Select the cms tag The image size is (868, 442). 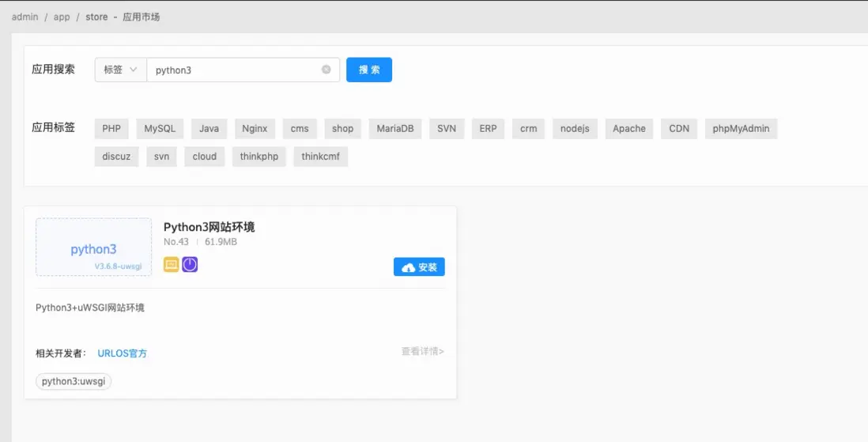point(300,129)
